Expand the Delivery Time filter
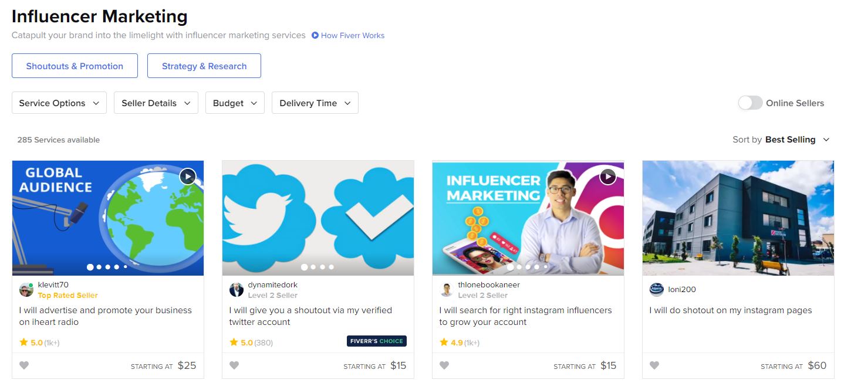Image resolution: width=868 pixels, height=390 pixels. (x=315, y=103)
